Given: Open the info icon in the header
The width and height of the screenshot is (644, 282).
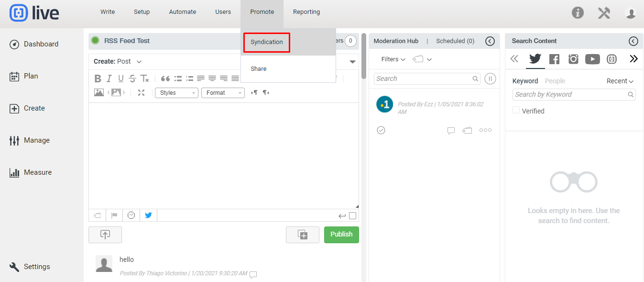Looking at the screenshot, I should (x=578, y=13).
